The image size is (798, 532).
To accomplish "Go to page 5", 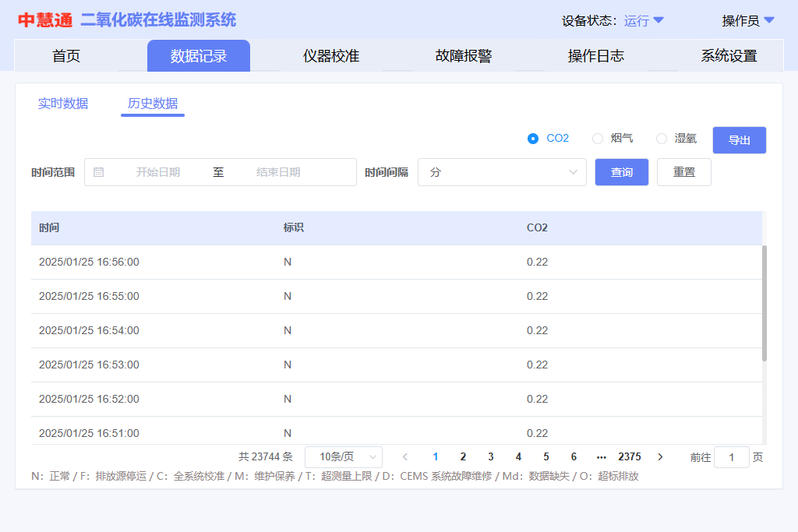I will coord(546,456).
